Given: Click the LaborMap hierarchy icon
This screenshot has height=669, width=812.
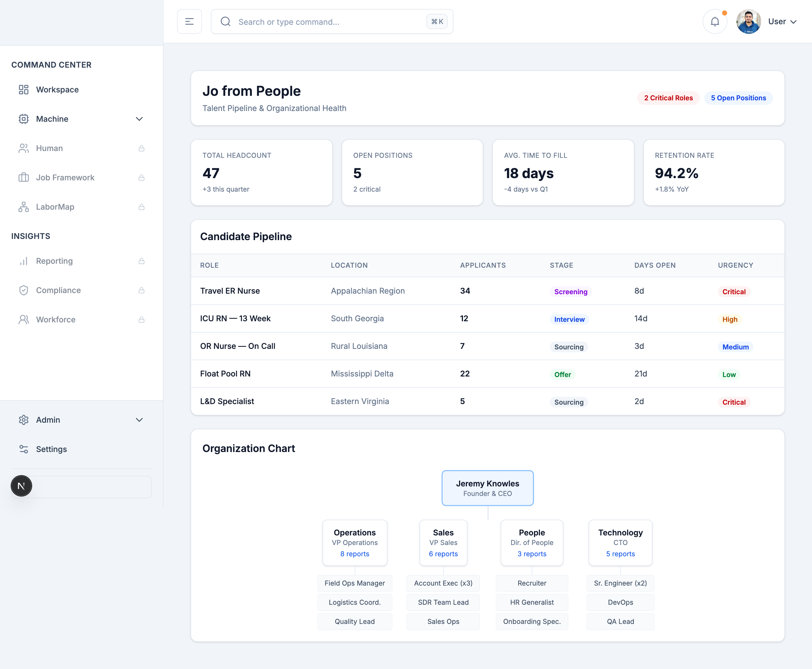Looking at the screenshot, I should point(23,207).
